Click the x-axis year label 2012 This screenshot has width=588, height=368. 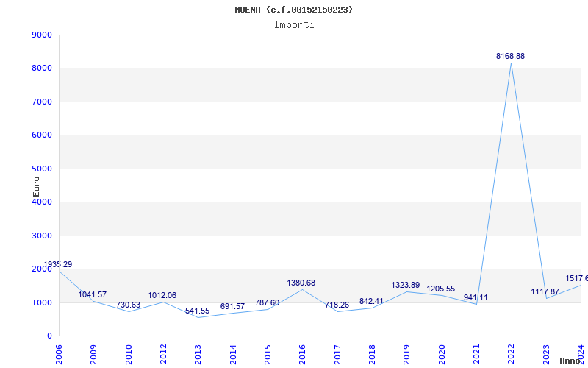163,355
